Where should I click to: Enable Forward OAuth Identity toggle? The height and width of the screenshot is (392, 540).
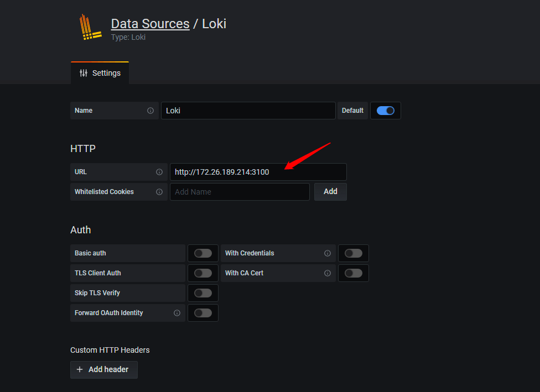(x=203, y=313)
